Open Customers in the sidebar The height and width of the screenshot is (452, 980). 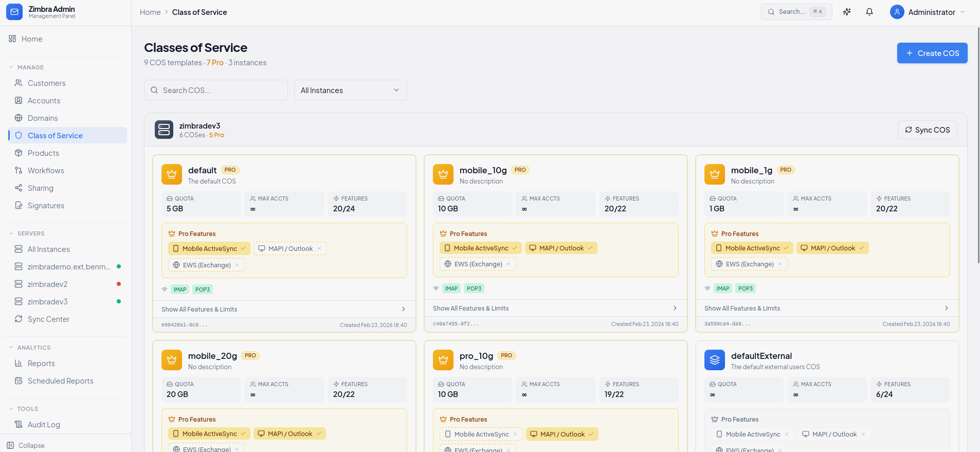coord(46,83)
